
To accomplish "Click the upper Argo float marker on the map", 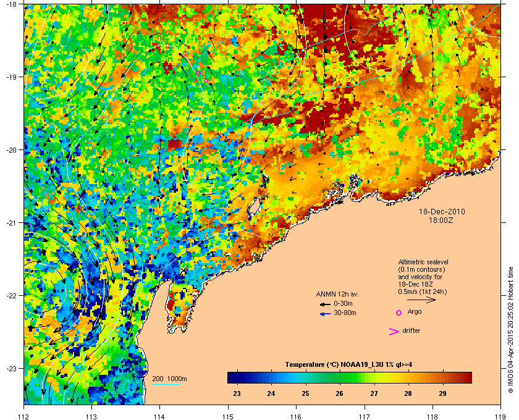I will [198, 73].
